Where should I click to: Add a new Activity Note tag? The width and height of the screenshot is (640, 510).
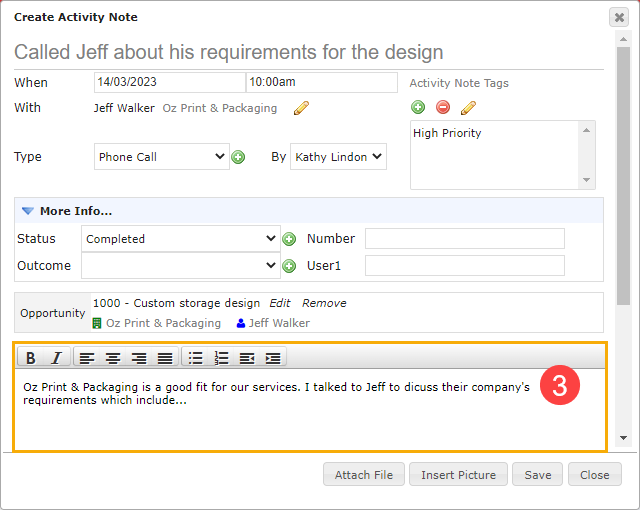[x=418, y=107]
